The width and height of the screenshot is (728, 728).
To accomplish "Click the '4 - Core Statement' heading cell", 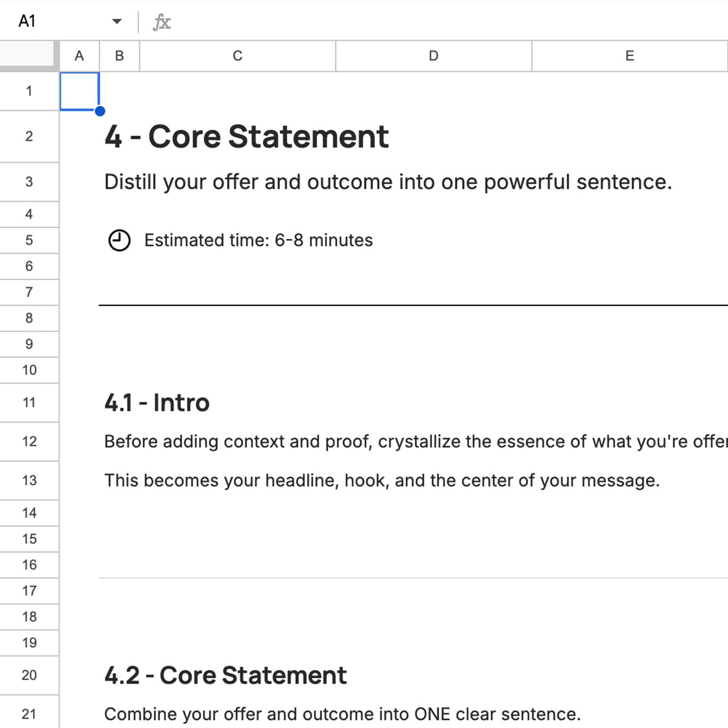I will point(246,136).
